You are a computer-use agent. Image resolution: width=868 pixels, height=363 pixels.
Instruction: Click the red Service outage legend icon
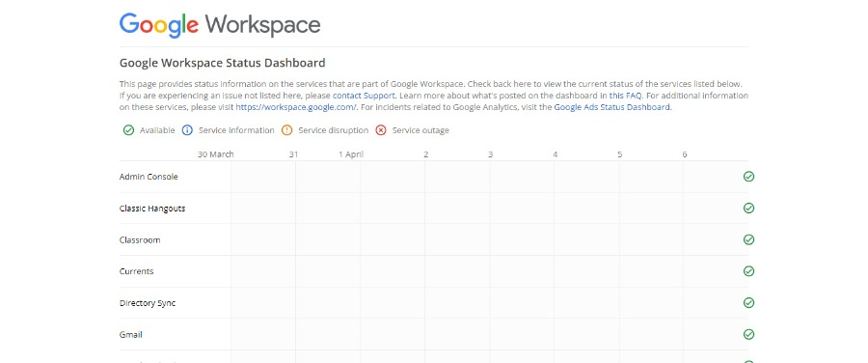[x=381, y=130]
